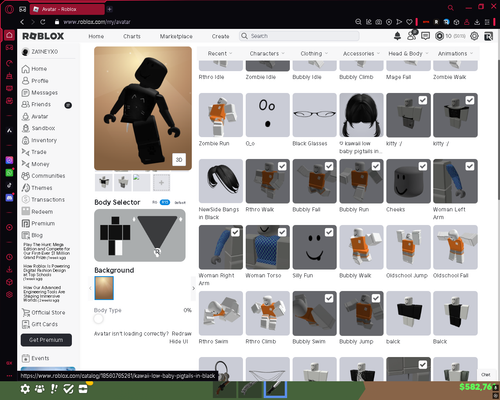Expand the Animations dropdown

click(x=455, y=53)
